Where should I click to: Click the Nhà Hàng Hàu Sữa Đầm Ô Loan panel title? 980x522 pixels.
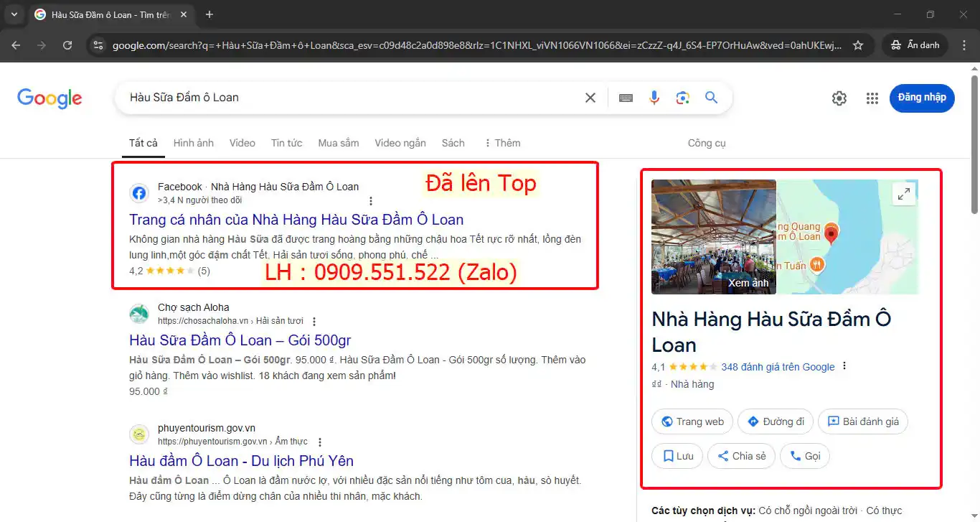pos(771,332)
